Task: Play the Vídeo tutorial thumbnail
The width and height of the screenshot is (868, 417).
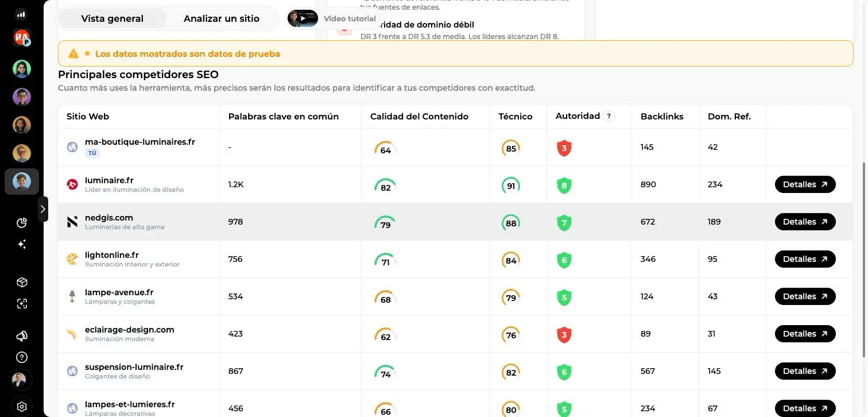Action: click(303, 18)
